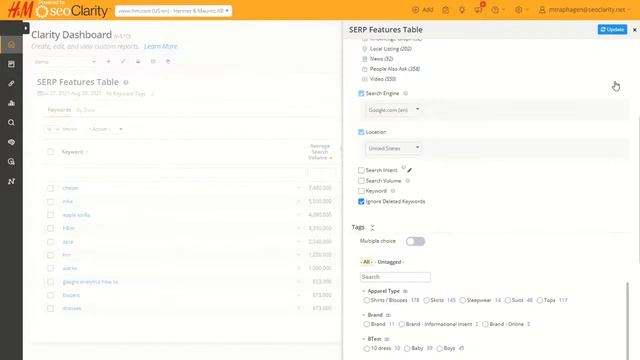Select the Tops radio button
This screenshot has height=360, width=640.
coord(540,300)
